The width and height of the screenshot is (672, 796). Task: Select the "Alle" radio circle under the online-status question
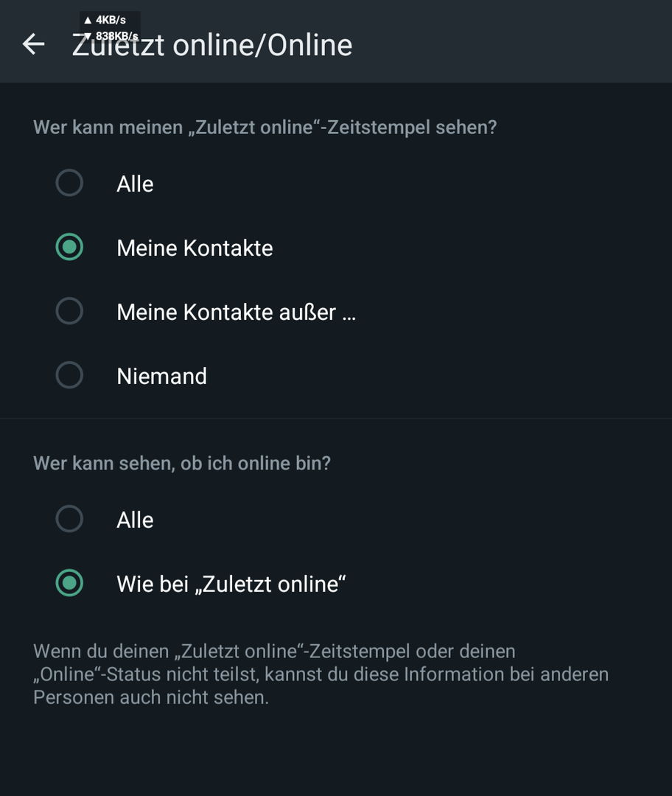click(69, 519)
